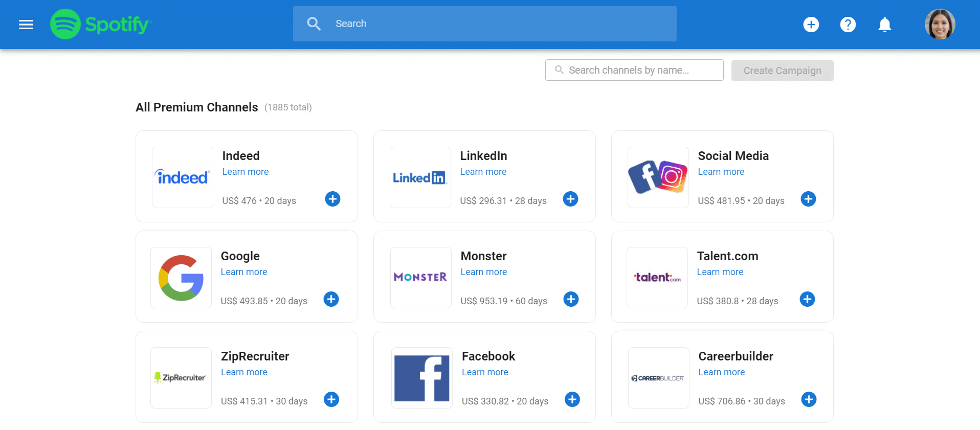Click the Careerbuilder logo thumbnail
This screenshot has width=980, height=430.
coord(659,378)
